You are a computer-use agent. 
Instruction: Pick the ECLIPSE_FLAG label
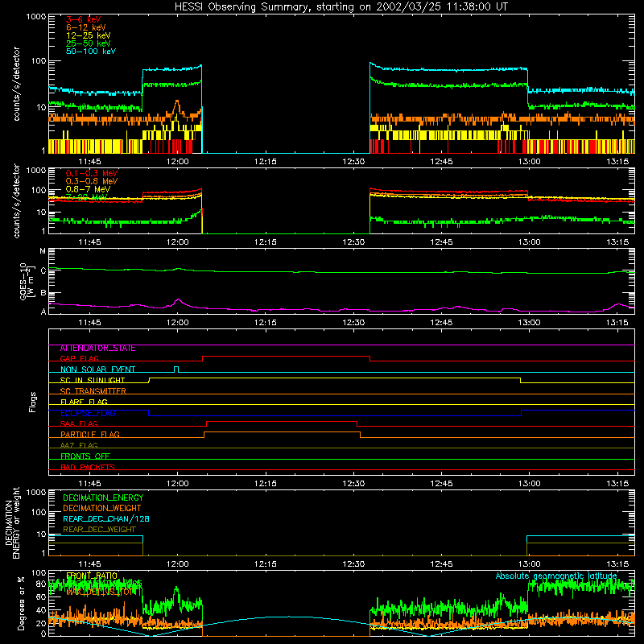(88, 413)
